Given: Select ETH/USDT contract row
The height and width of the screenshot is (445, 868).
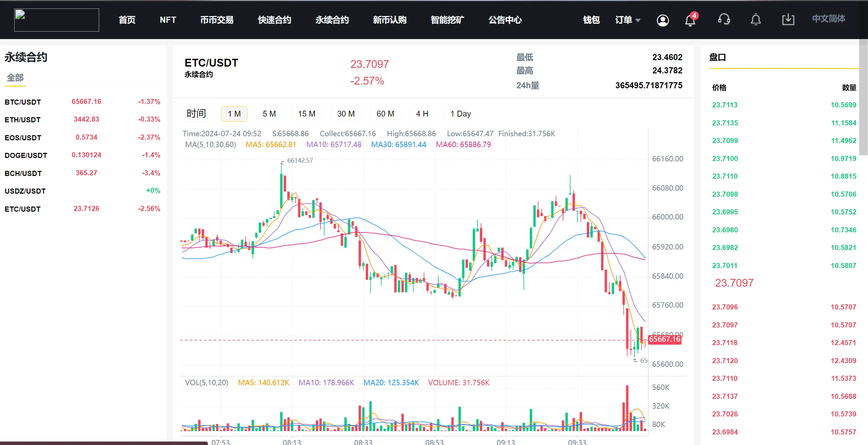Looking at the screenshot, I should click(x=83, y=120).
